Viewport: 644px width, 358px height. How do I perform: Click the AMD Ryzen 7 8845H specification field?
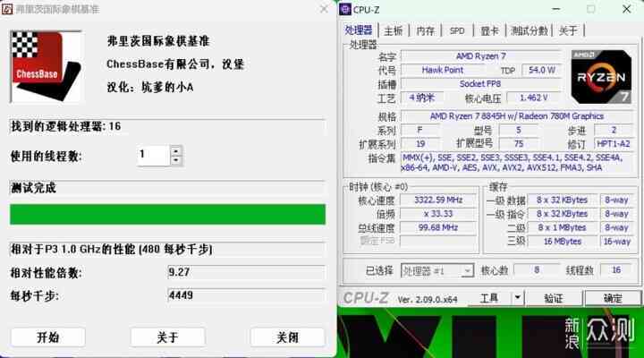pyautogui.click(x=517, y=116)
